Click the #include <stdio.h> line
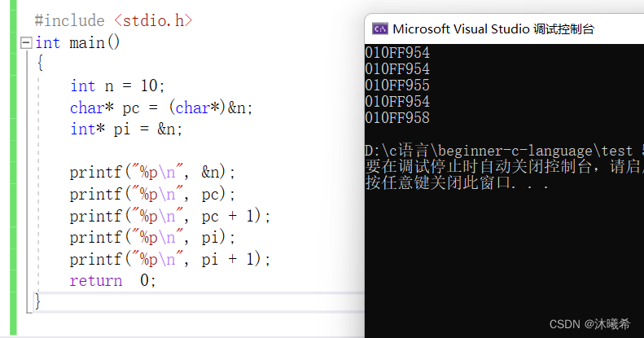Viewport: 644px width, 338px height. pos(113,20)
